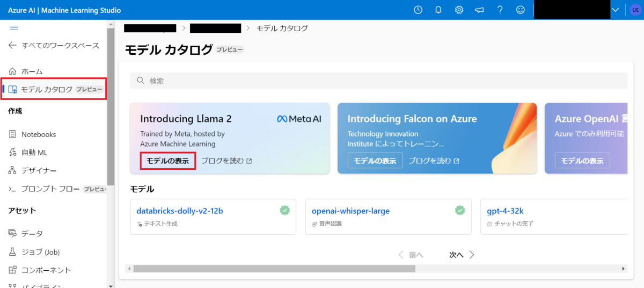The width and height of the screenshot is (644, 288).
Task: Click the lightning icon for 自動 ML
Action: pos(12,153)
